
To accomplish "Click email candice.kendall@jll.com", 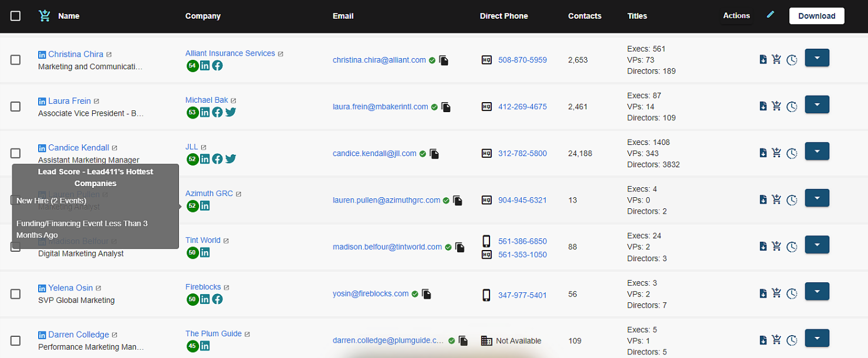I will (x=374, y=153).
